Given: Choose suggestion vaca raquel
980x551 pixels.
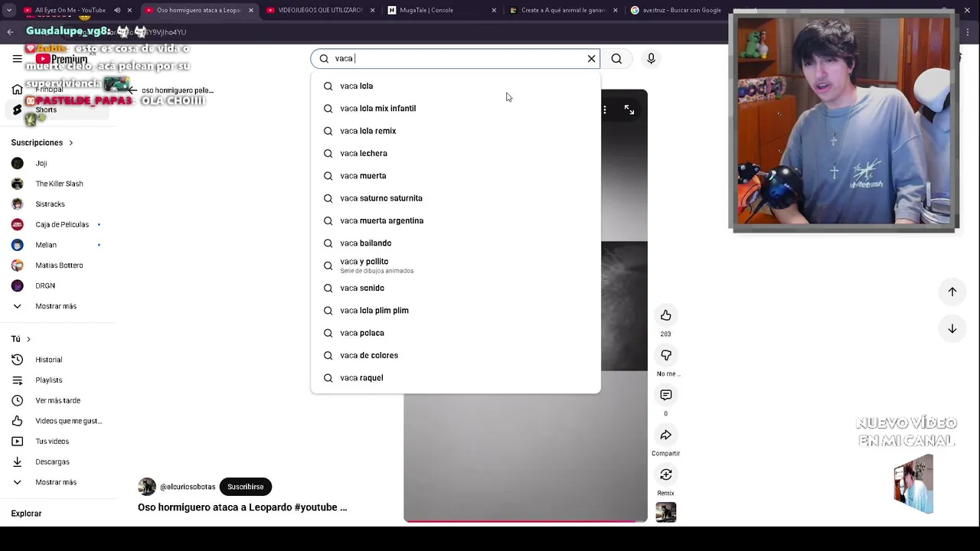Looking at the screenshot, I should [x=456, y=377].
